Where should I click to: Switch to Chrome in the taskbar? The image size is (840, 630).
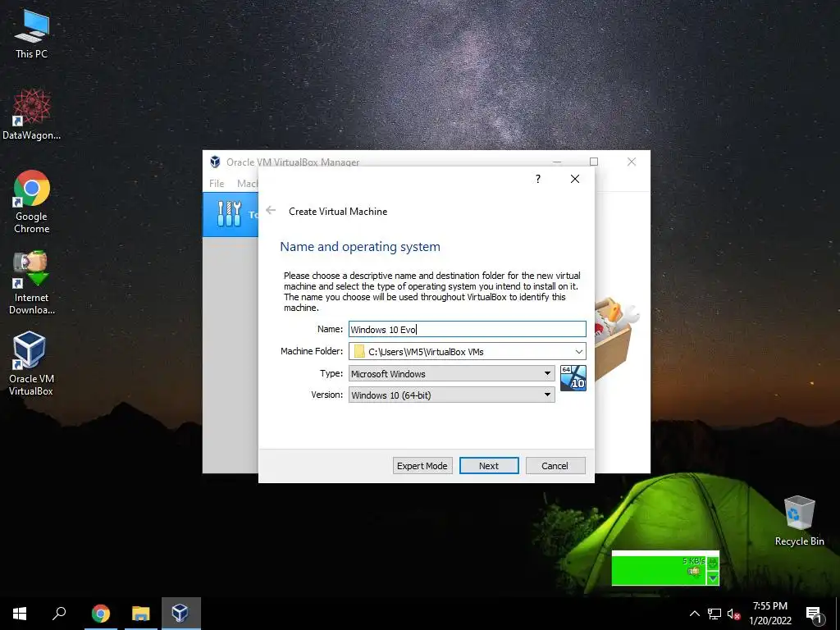pyautogui.click(x=101, y=614)
